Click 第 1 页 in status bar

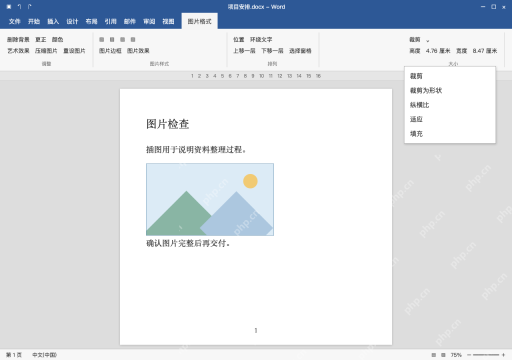tap(14, 355)
